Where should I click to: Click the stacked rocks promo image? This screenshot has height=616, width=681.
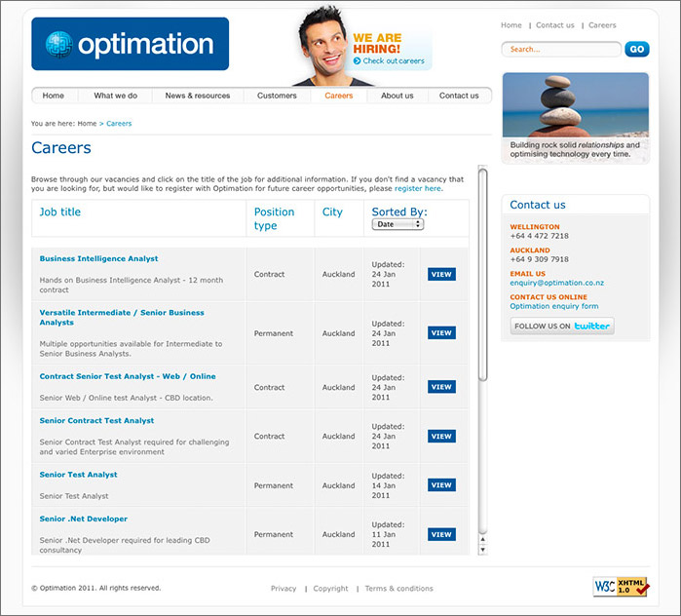pyautogui.click(x=576, y=118)
